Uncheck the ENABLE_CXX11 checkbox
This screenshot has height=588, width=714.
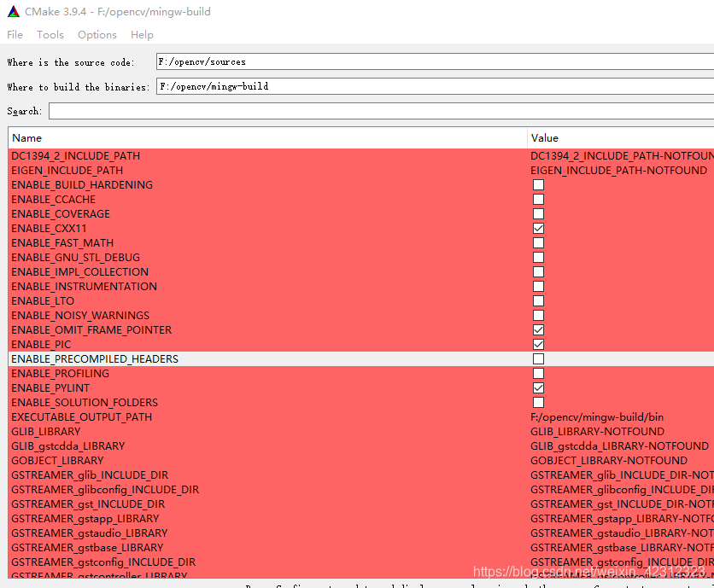tap(538, 229)
